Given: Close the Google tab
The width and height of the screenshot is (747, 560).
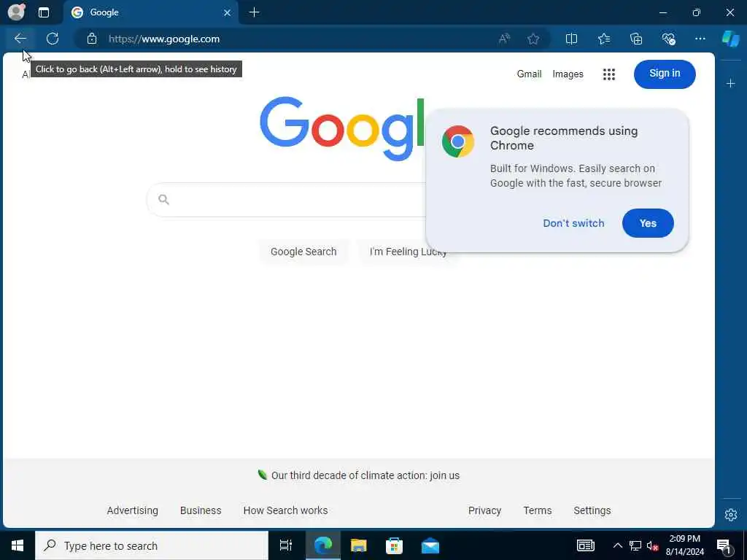Looking at the screenshot, I should tap(228, 13).
